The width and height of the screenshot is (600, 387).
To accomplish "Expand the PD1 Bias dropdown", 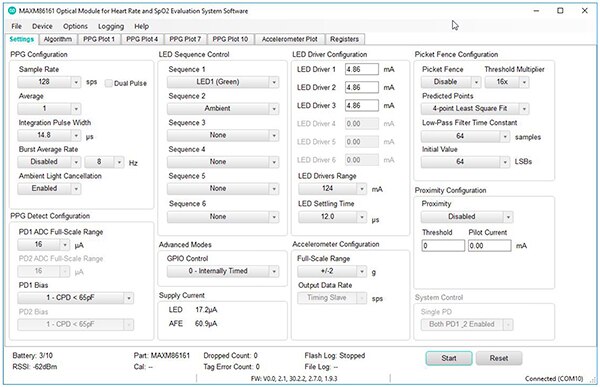I will click(75, 298).
